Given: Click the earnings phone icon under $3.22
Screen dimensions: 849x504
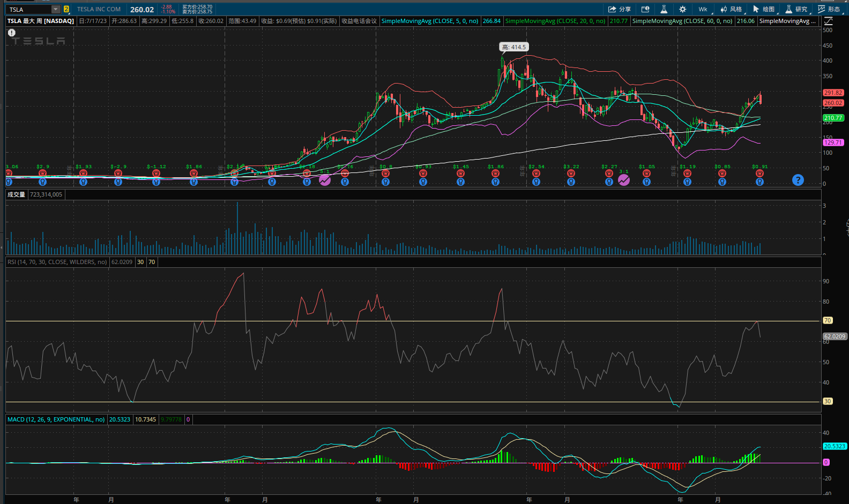Looking at the screenshot, I should click(571, 174).
